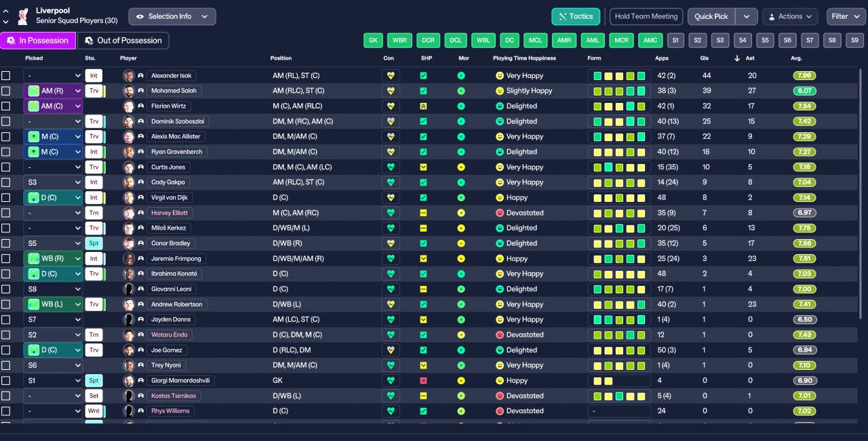Click Harvey Elliott's devastated face icon
Viewport: 868px width, 441px height.
click(500, 213)
